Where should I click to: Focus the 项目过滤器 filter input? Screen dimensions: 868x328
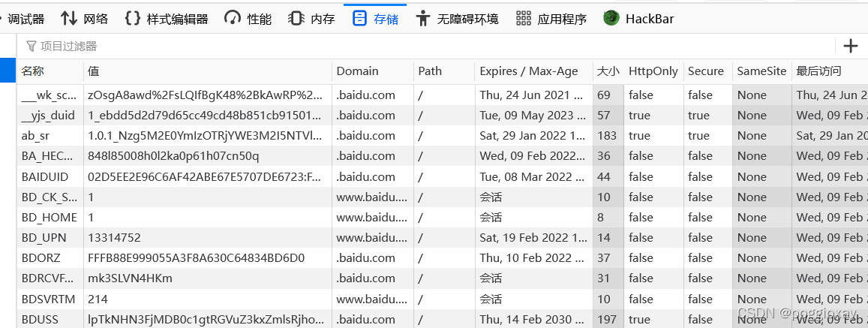coord(426,46)
